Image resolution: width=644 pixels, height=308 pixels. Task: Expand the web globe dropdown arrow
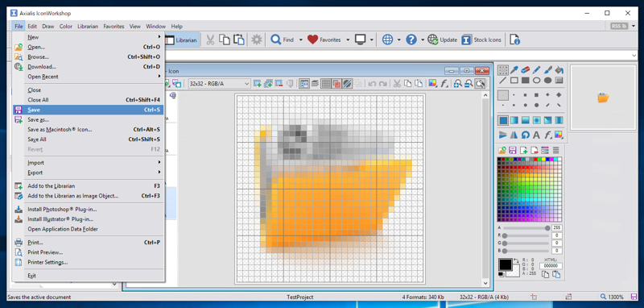[x=398, y=40]
